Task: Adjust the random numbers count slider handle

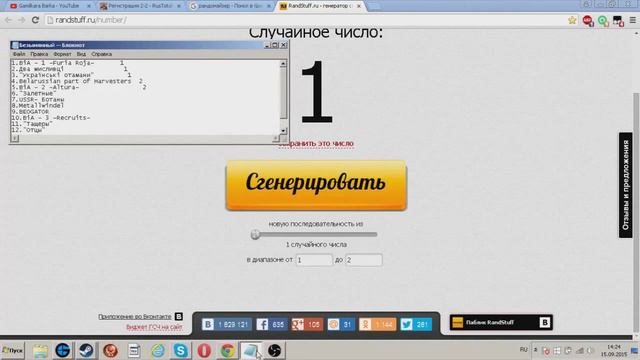Action: pos(256,234)
